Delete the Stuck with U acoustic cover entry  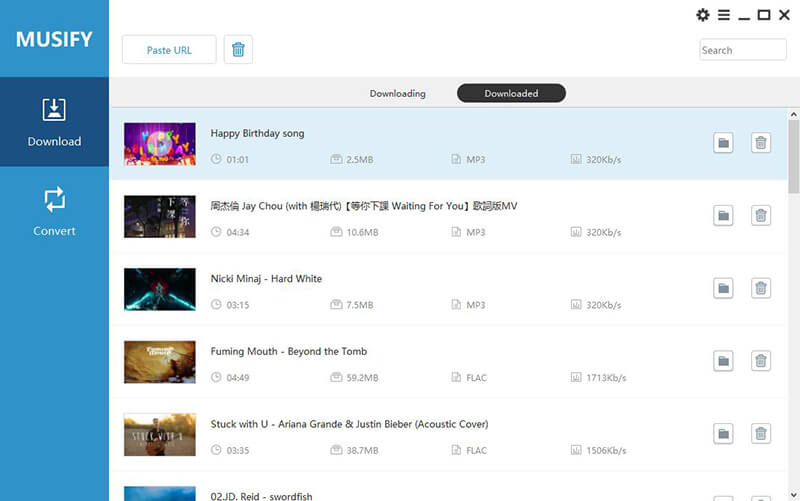pyautogui.click(x=761, y=434)
